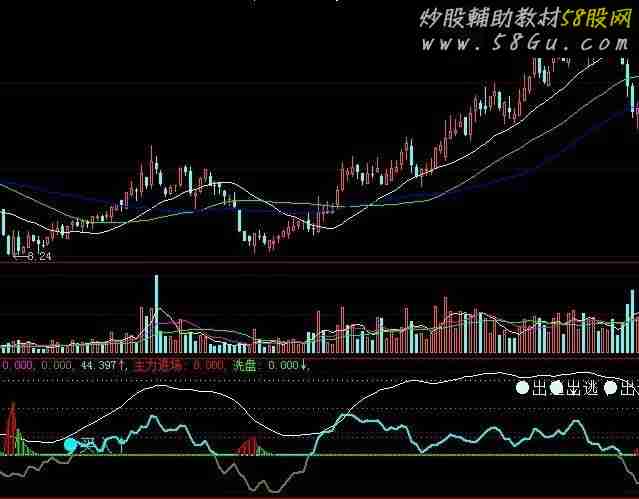Click the green 洗盘 indicator label
Screen dimensions: 639x499
pyautogui.click(x=245, y=365)
